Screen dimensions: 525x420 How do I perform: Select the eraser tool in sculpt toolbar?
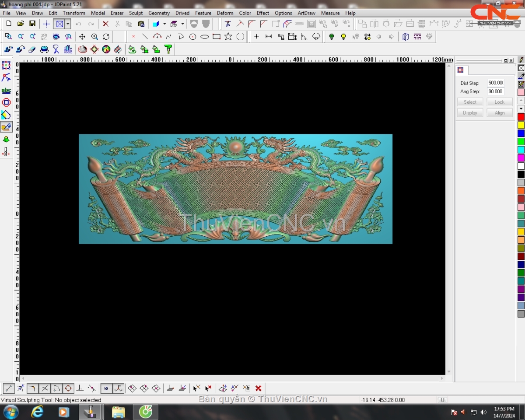coord(32,49)
